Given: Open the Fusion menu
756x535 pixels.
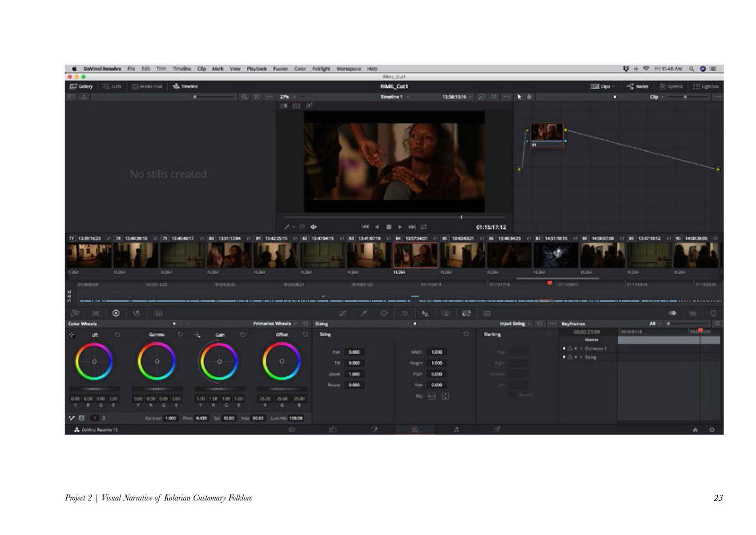Looking at the screenshot, I should (281, 69).
